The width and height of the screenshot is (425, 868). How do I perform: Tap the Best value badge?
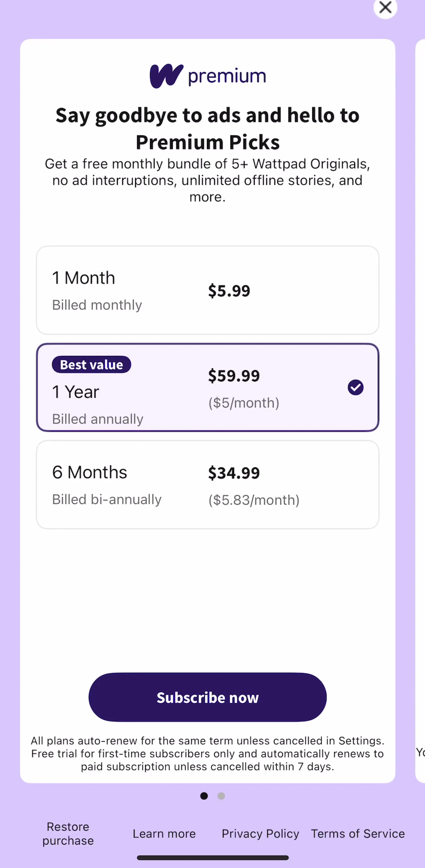[x=91, y=365]
